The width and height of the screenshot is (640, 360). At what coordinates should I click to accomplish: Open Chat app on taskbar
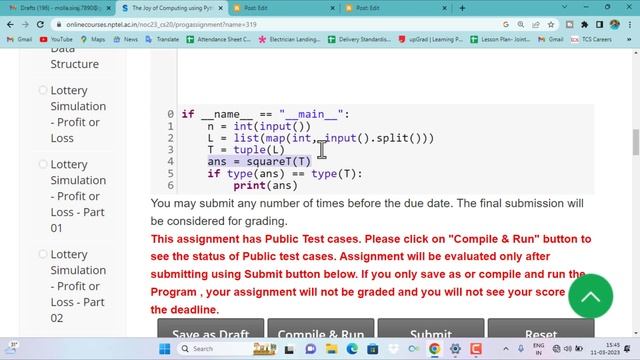click(311, 349)
